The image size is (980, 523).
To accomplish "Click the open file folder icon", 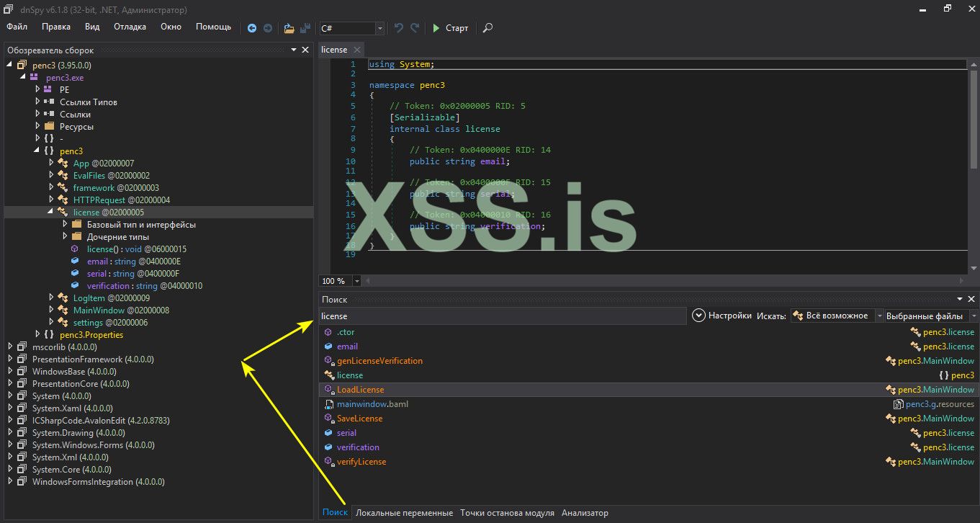I will point(289,28).
